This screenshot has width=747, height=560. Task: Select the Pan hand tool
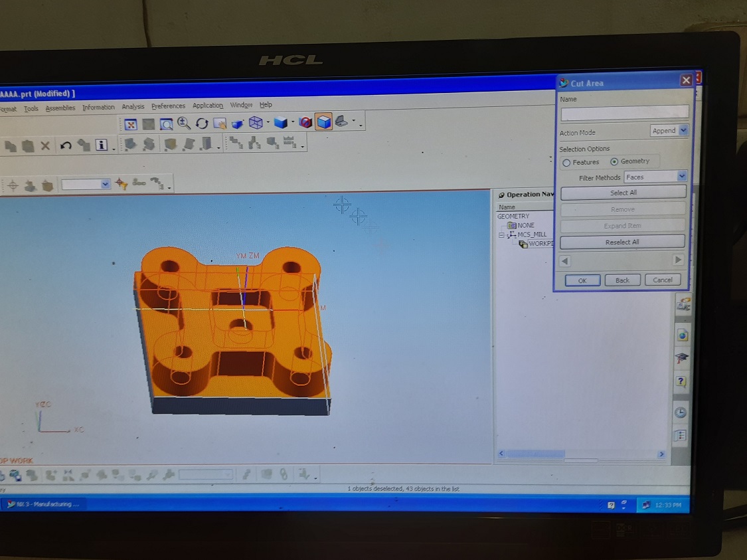220,124
